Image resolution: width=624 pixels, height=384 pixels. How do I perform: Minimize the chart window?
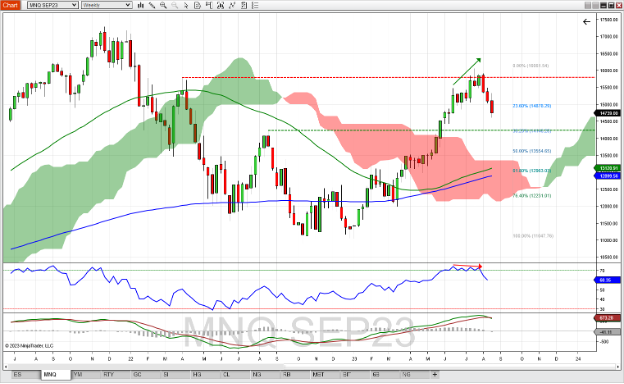tap(603, 5)
